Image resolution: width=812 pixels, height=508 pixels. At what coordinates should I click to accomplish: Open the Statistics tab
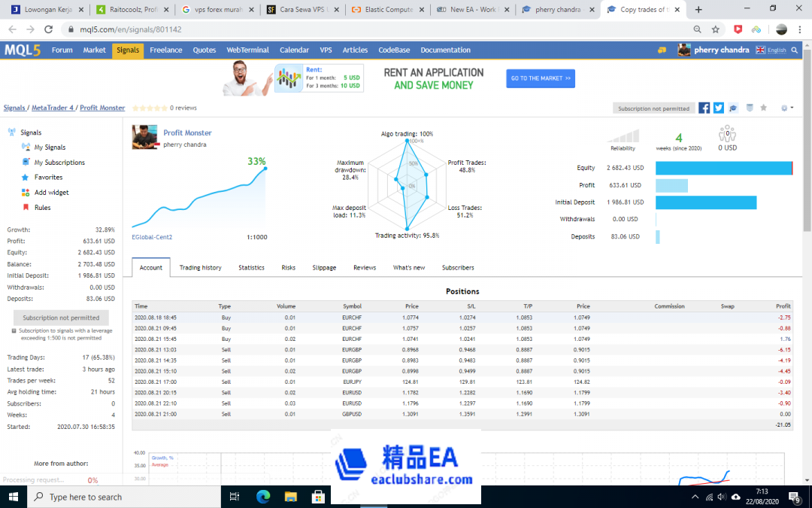[x=251, y=268]
